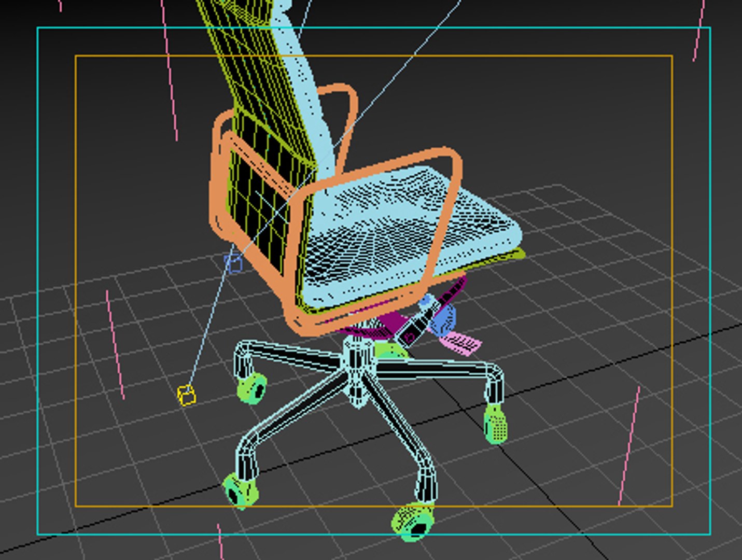The image size is (742, 560).
Task: Pick the pink lever paddle under the seat
Action: coord(460,343)
